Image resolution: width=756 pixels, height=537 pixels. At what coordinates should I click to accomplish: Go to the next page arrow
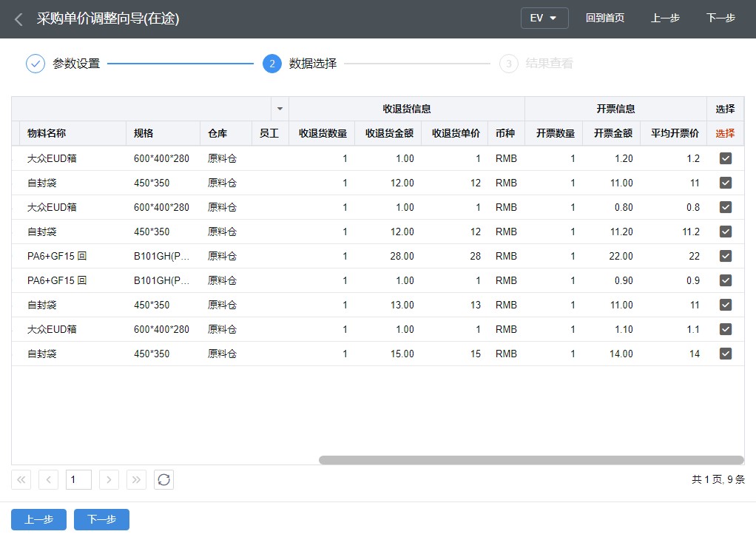click(x=109, y=479)
